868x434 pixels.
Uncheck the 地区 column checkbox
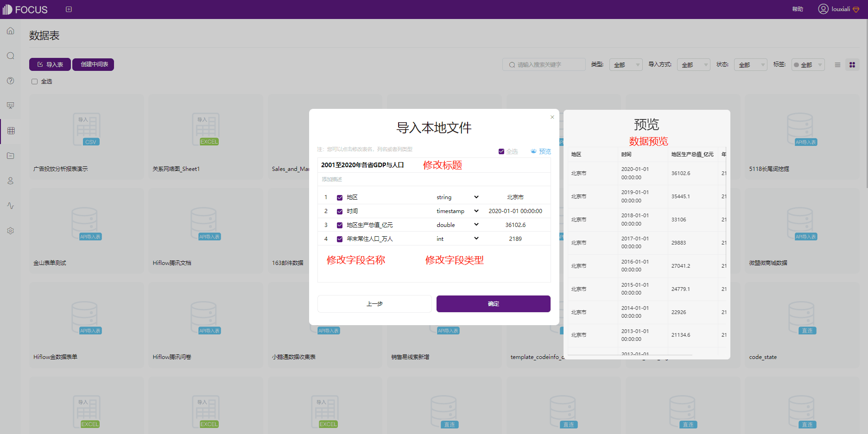(x=340, y=197)
